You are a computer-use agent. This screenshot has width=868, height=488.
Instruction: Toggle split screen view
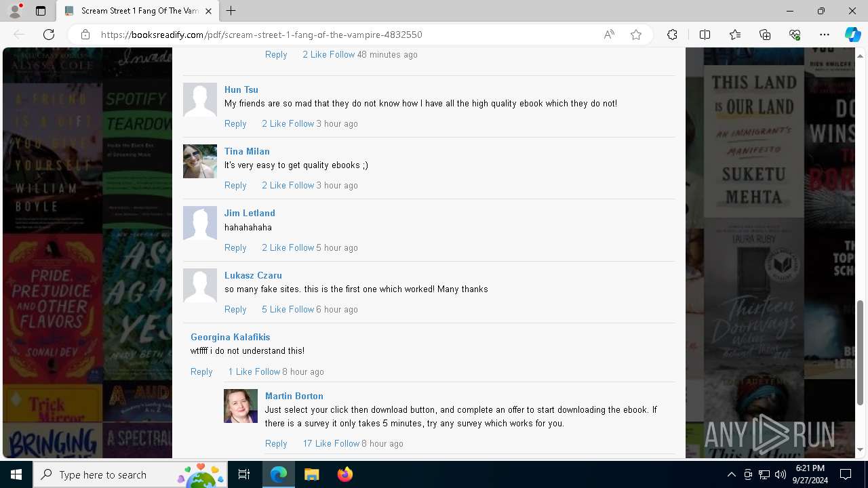pos(705,35)
